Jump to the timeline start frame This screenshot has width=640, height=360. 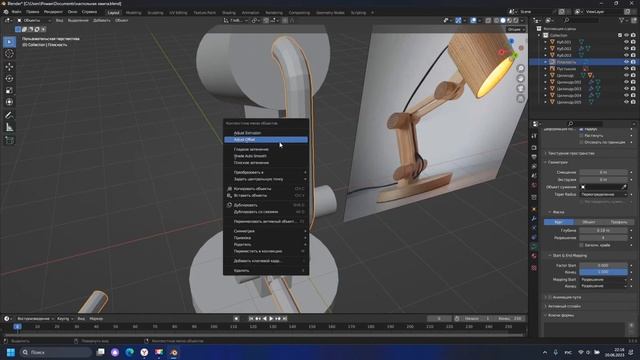[x=251, y=318]
